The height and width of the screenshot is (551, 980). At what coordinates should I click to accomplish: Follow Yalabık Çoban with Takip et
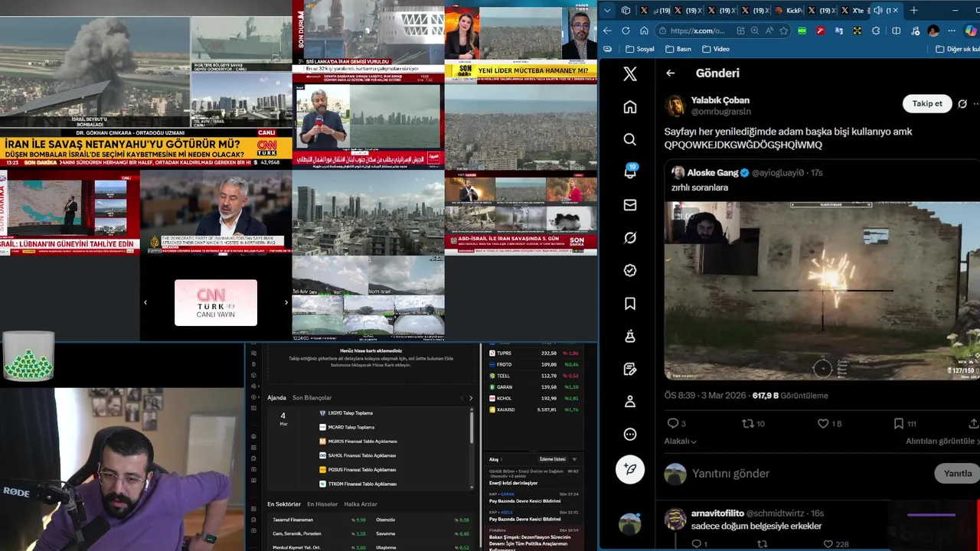tap(927, 103)
